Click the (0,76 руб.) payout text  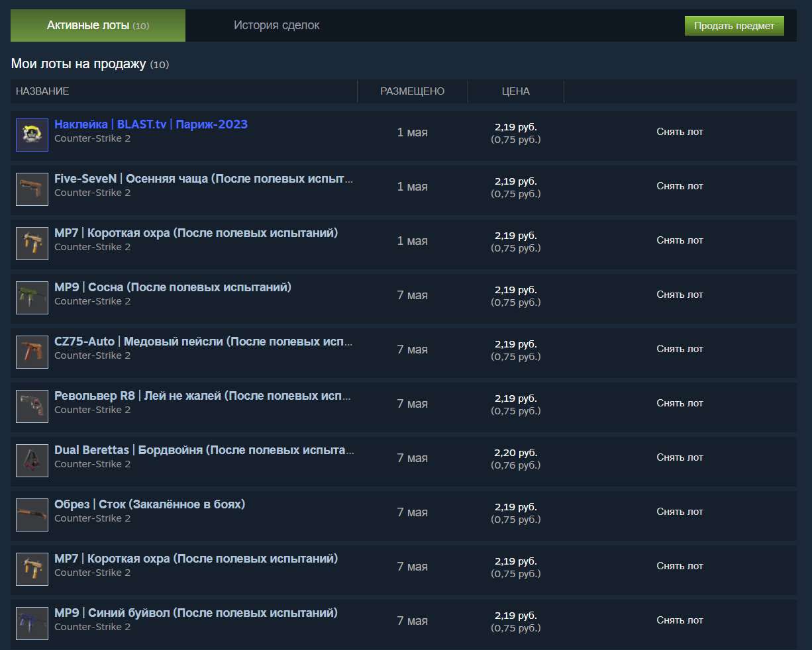[516, 465]
